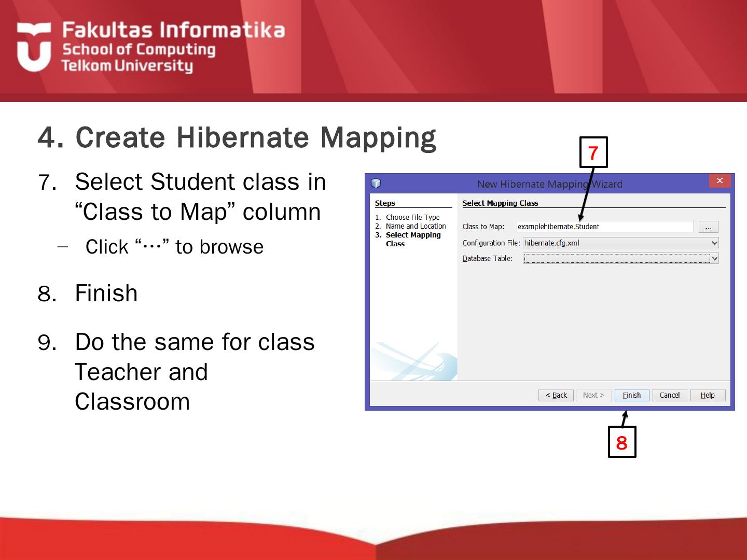Click the wizard title bar cube icon

coord(376,184)
